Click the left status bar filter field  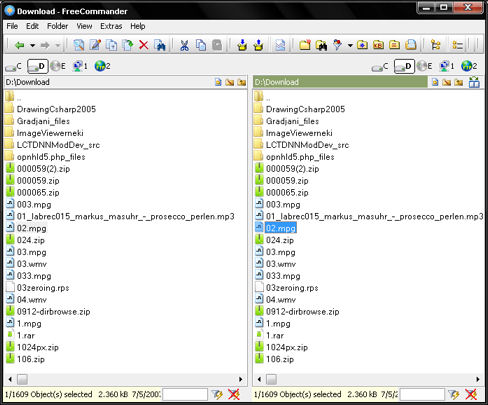point(185,395)
